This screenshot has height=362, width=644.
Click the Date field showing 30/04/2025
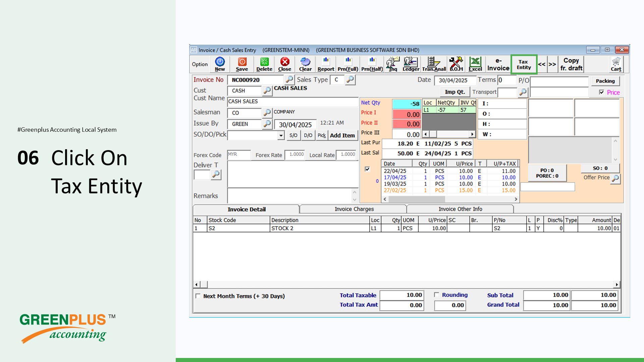[455, 80]
